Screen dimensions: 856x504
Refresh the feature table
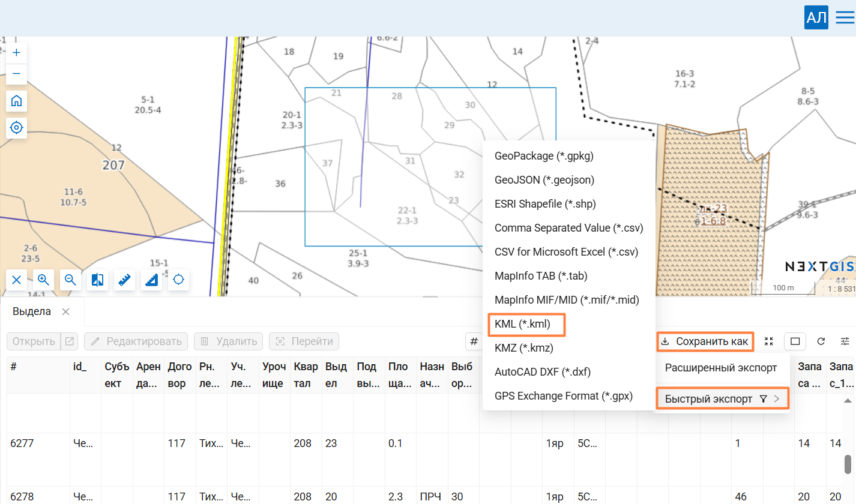(821, 341)
